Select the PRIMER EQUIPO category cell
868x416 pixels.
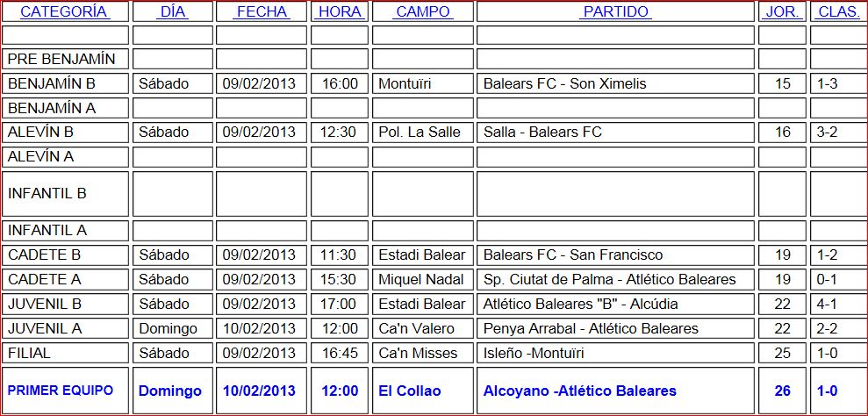pos(61,391)
